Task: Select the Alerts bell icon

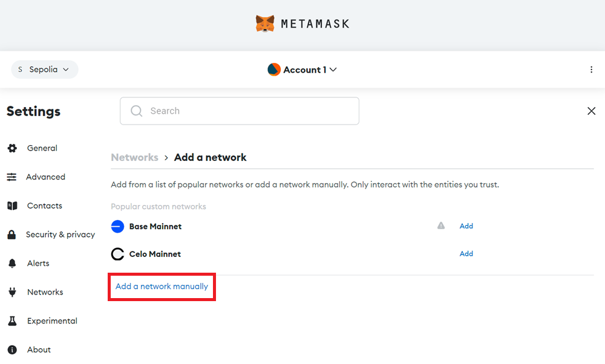Action: point(12,263)
